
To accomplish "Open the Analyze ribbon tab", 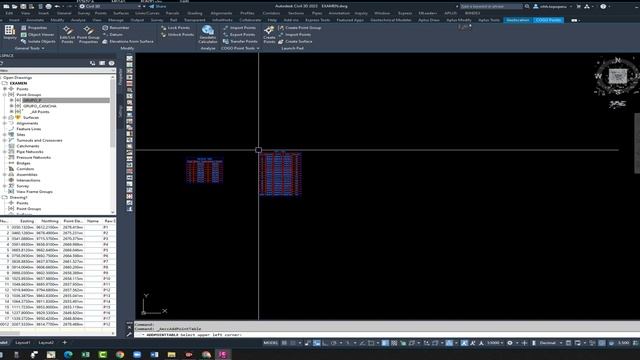I will tap(78, 20).
